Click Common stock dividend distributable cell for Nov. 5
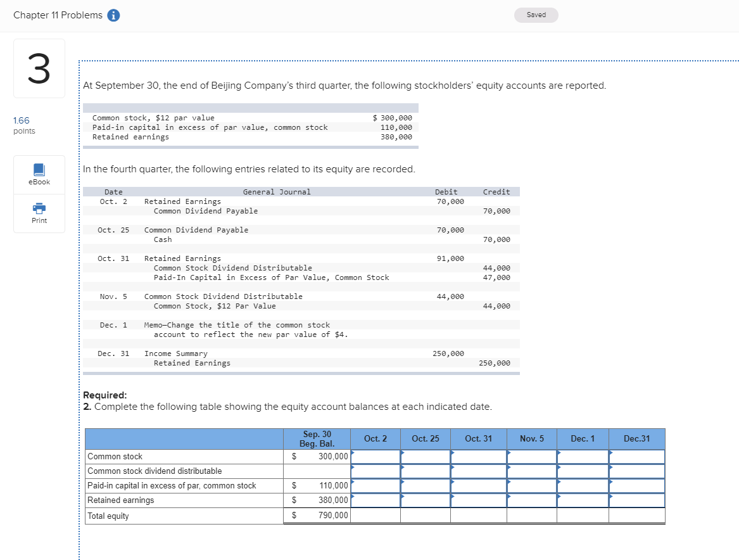The width and height of the screenshot is (739, 560). point(531,471)
